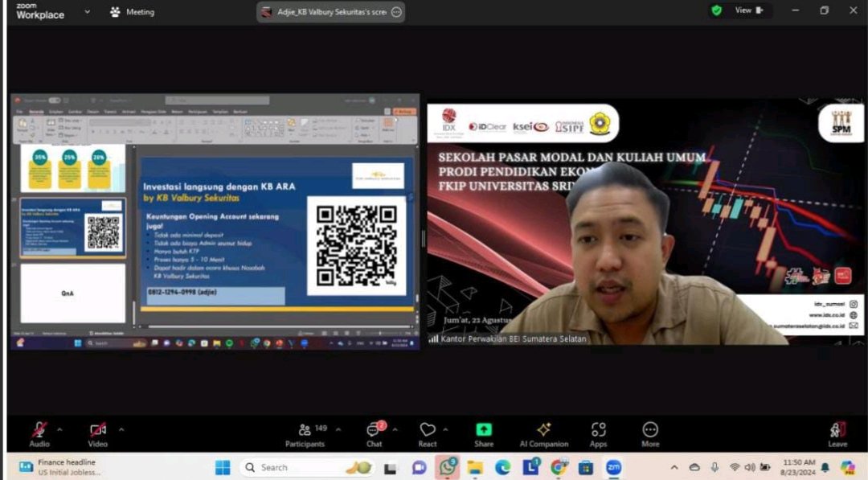Open the View layout menu
This screenshot has width=868, height=480.
pos(747,10)
